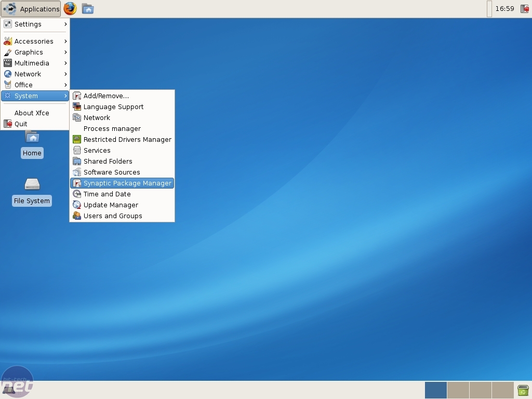Launch the Firefox browser from the panel
The image size is (532, 399).
70,8
